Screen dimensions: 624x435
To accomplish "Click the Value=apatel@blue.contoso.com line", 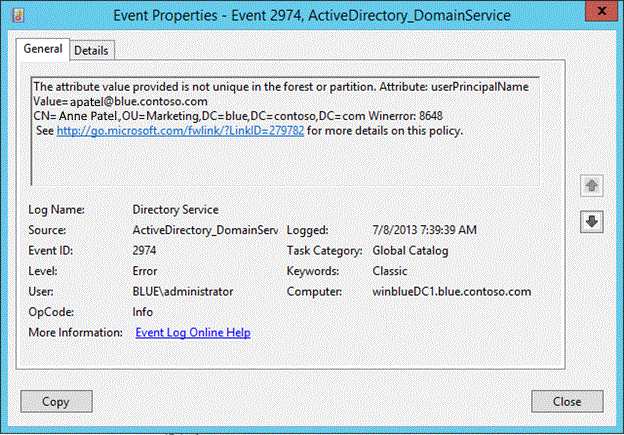I will tap(120, 101).
